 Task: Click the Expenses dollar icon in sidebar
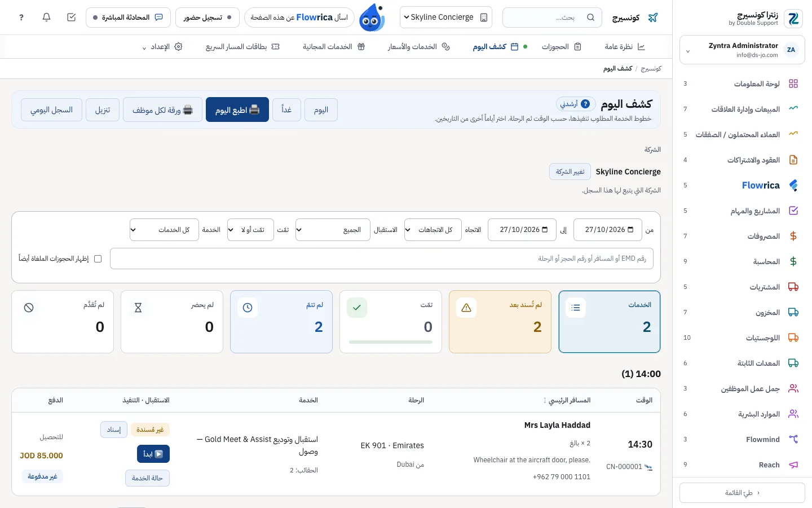click(x=793, y=236)
